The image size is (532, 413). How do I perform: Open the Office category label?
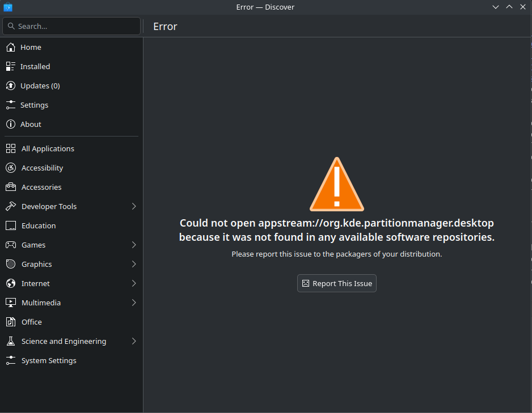click(32, 322)
